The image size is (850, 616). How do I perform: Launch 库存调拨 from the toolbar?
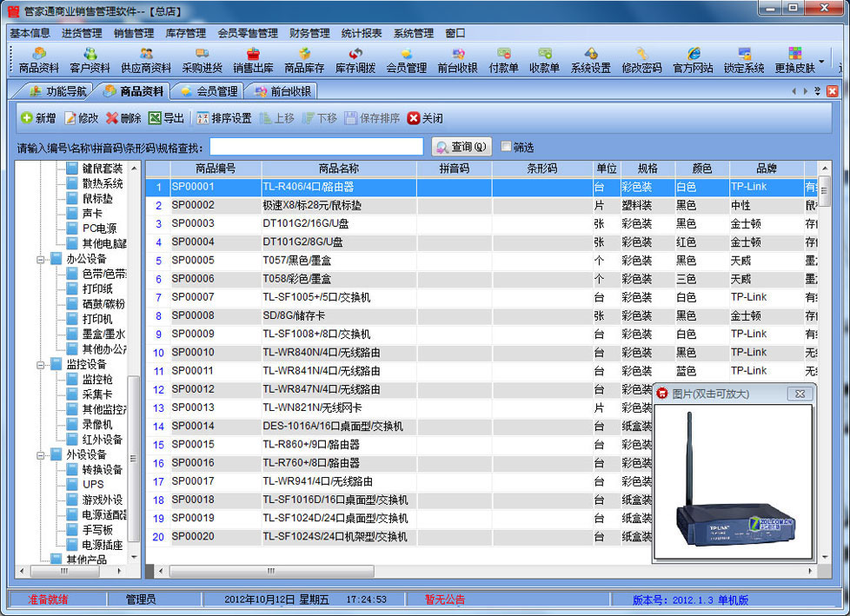coord(355,60)
